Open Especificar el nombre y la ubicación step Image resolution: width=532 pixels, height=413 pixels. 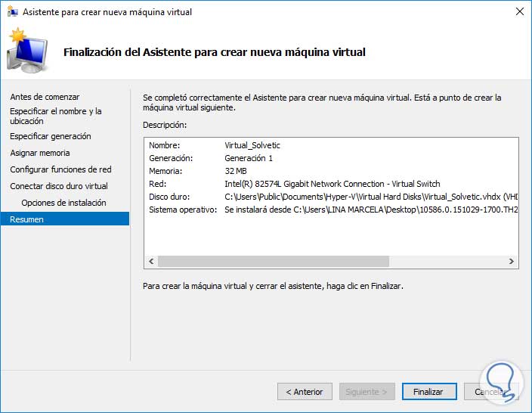pyautogui.click(x=56, y=116)
